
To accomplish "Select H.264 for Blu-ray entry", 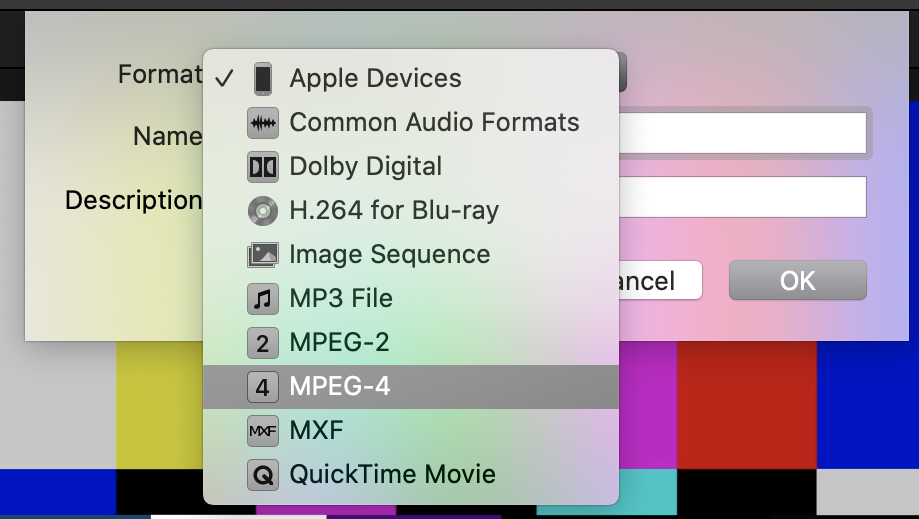I will [393, 211].
